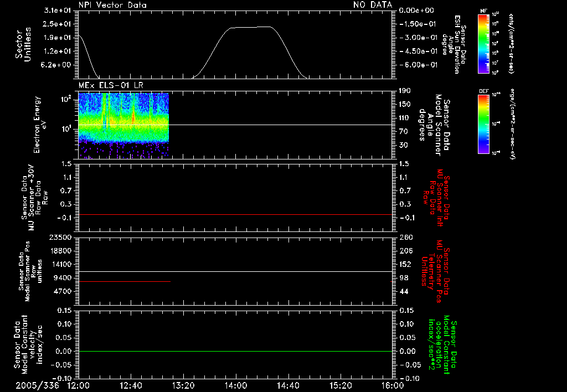Click the Electron Energy eV axis label
The image size is (567, 392).
40,125
